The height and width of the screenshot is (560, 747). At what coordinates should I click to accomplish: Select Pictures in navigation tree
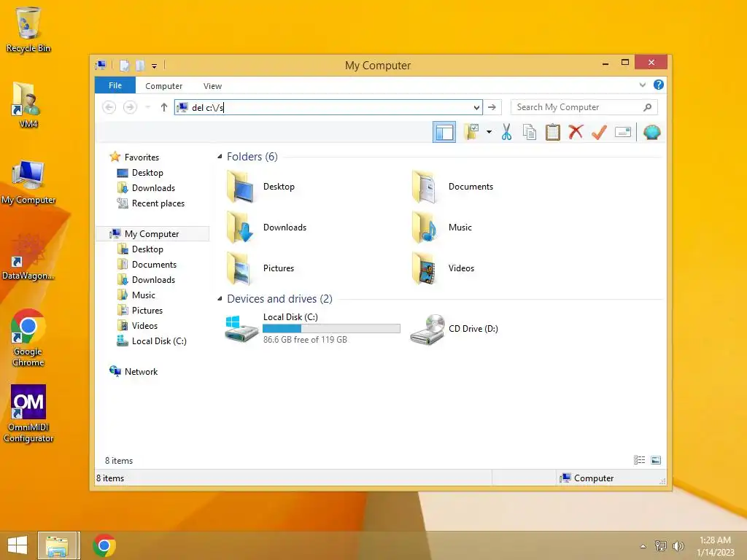point(140,311)
